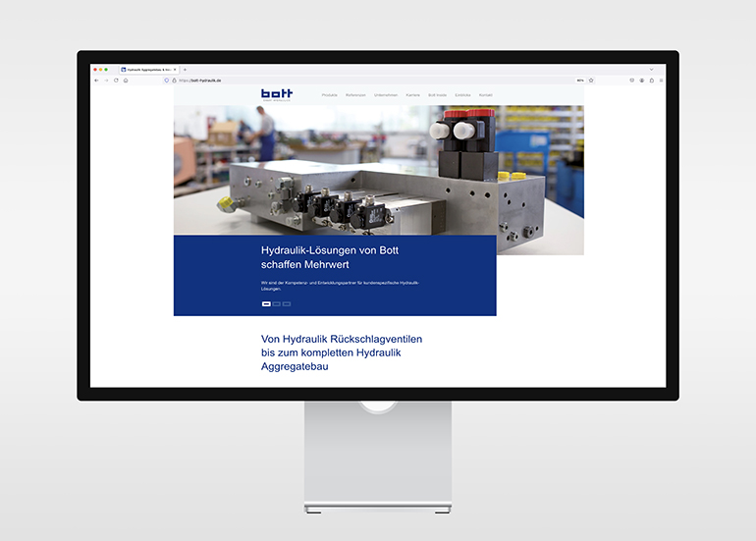Open the Einblicke navigation menu item
This screenshot has width=756, height=541.
pos(462,95)
